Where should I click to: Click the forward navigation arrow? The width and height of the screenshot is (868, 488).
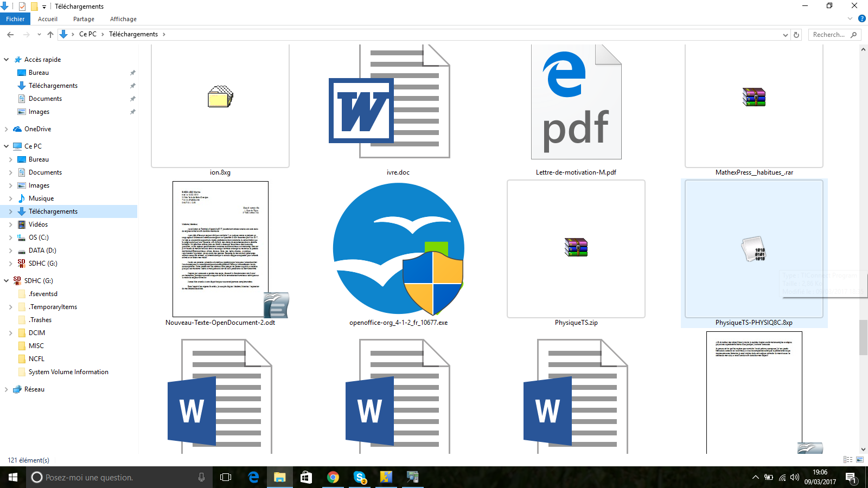(x=26, y=34)
